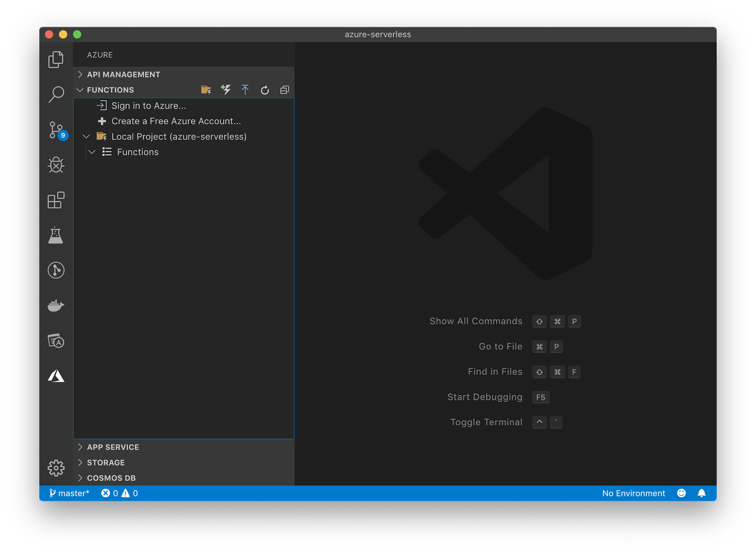Screen dimensions: 756x553
Task: Click the Test beaker icon
Action: coord(56,235)
